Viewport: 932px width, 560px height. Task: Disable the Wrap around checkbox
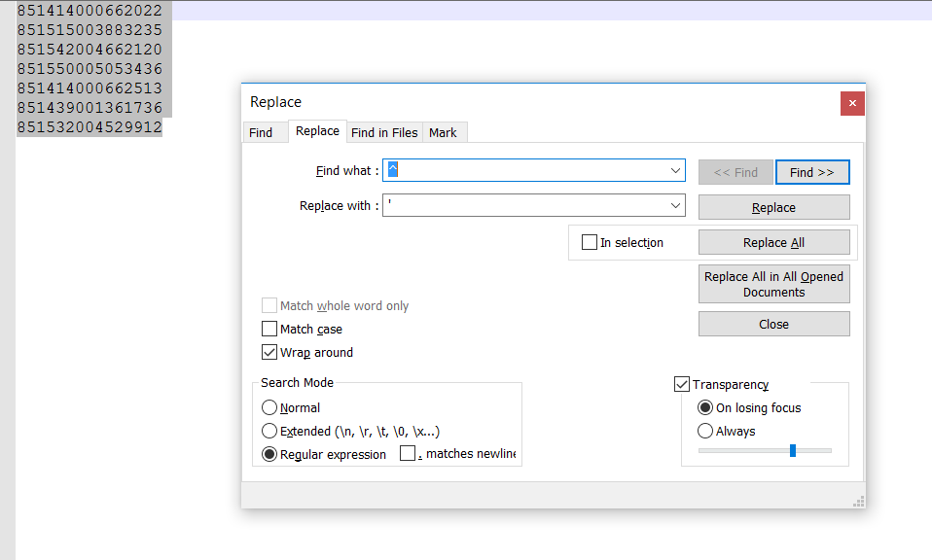[269, 353]
